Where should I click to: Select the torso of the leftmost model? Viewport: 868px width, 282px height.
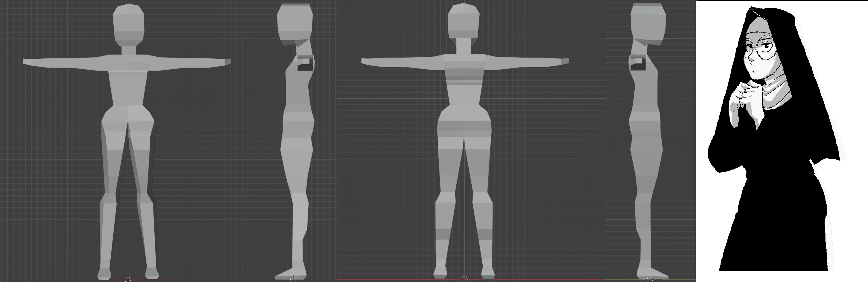pyautogui.click(x=128, y=84)
